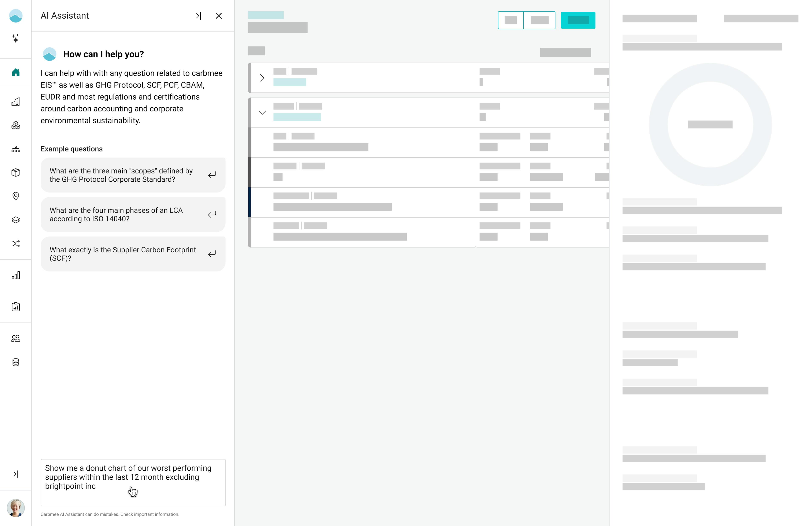Open the bar chart analytics icon
This screenshot has width=812, height=526.
(x=16, y=275)
